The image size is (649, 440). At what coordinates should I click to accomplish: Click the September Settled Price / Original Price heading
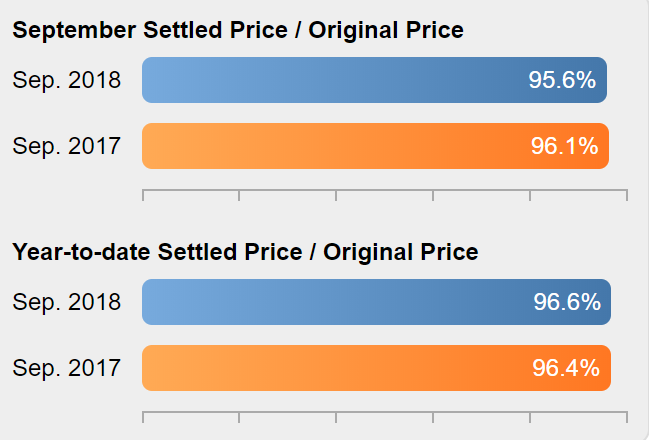[x=238, y=30]
